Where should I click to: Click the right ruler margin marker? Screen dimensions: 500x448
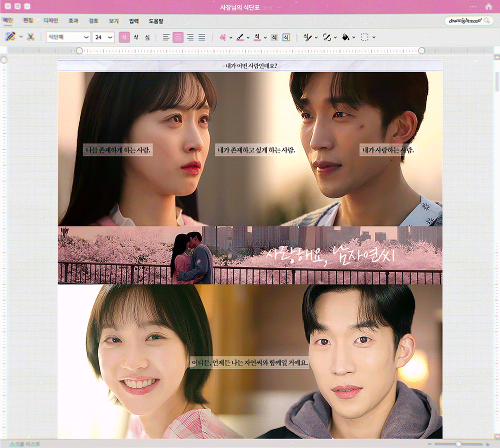421,50
